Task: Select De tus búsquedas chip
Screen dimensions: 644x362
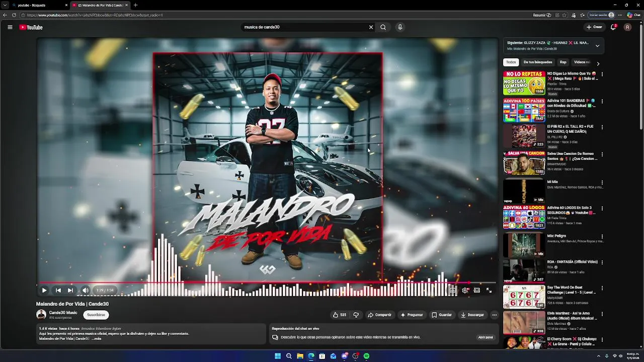Action: pos(538,62)
